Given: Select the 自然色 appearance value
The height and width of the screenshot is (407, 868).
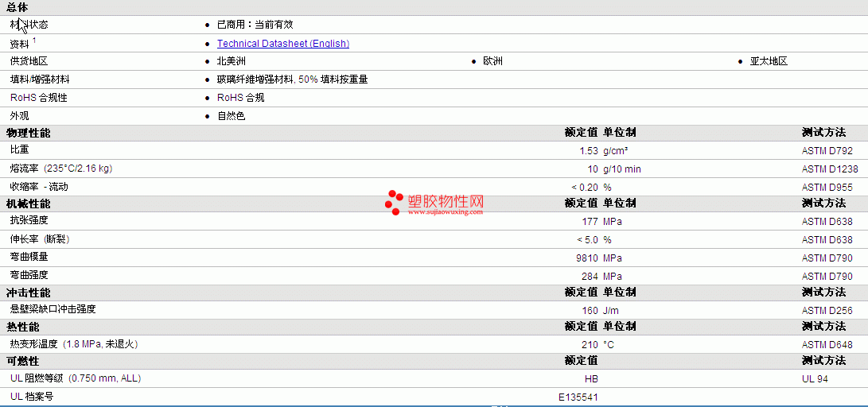Looking at the screenshot, I should pos(232,116).
